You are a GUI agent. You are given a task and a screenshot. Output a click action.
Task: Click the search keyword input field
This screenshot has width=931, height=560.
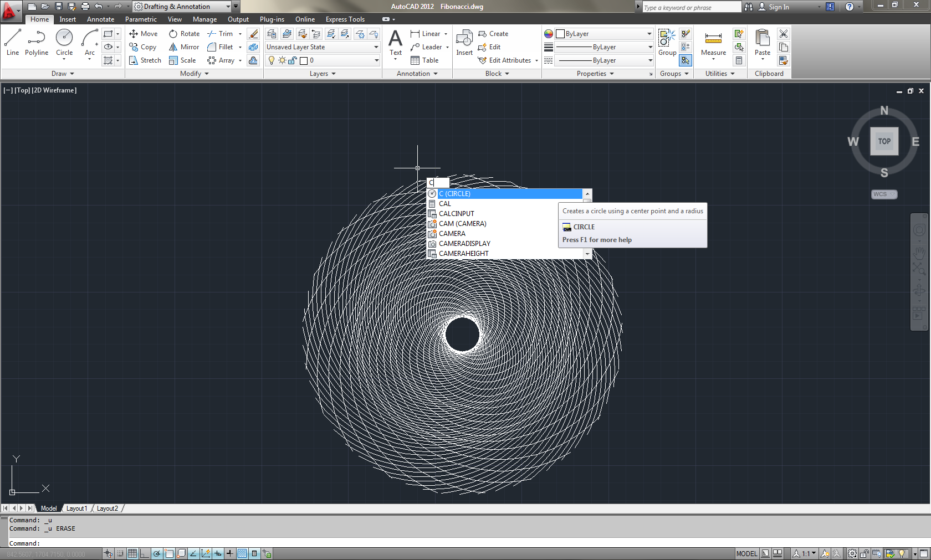[x=691, y=7]
